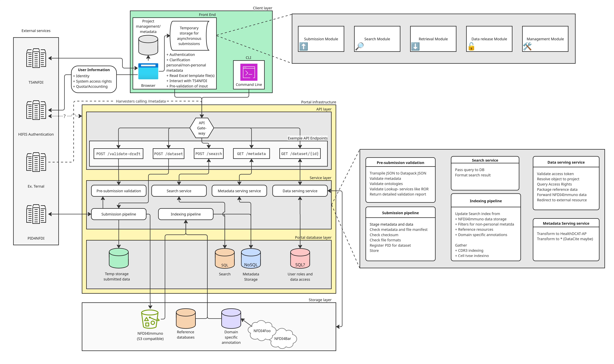The height and width of the screenshot is (364, 614).
Task: Click the Retrieval Module box
Action: (x=433, y=39)
